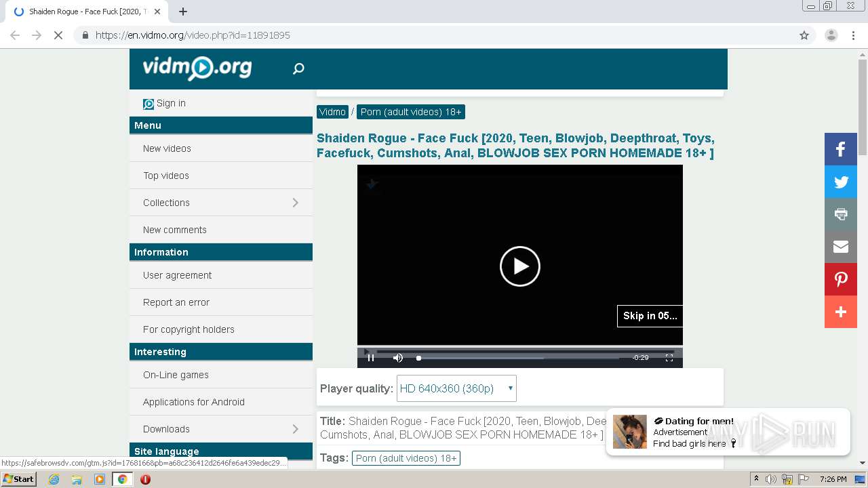Click the vidmo.org site logo
Viewport: 868px width, 488px height.
[197, 68]
